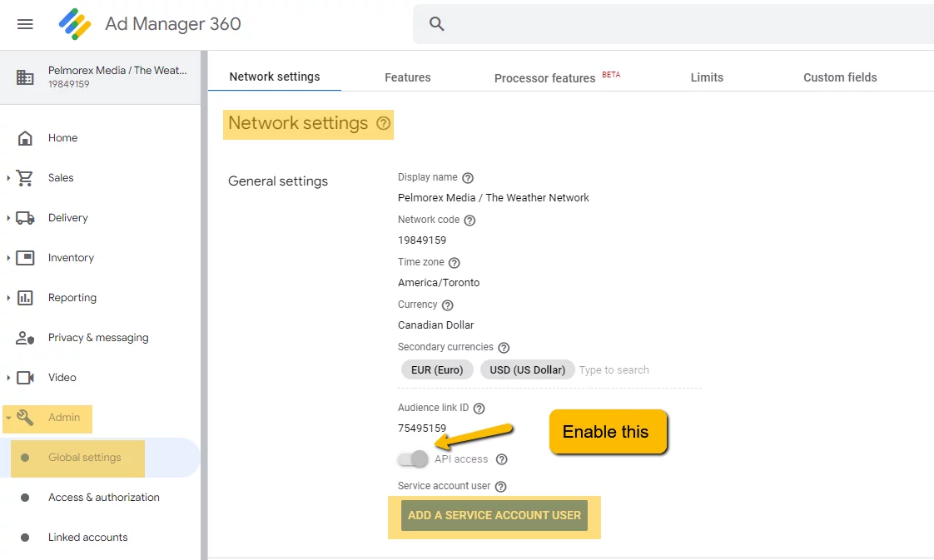Click the Inventory panel icon
Image resolution: width=934 pixels, height=560 pixels.
click(x=25, y=258)
